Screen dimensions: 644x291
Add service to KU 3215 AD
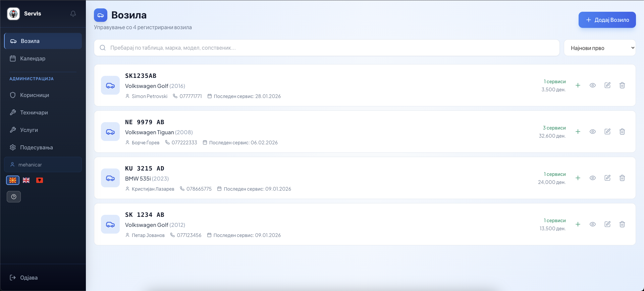(578, 178)
